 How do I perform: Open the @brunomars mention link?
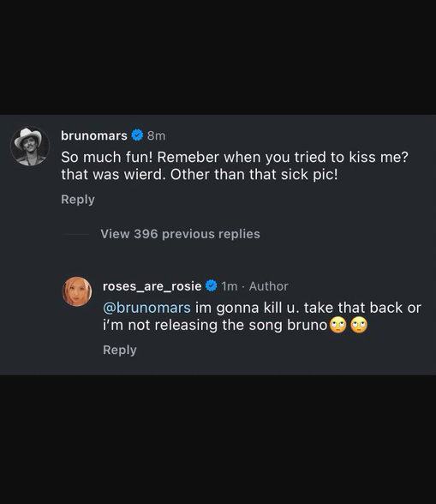click(x=146, y=308)
